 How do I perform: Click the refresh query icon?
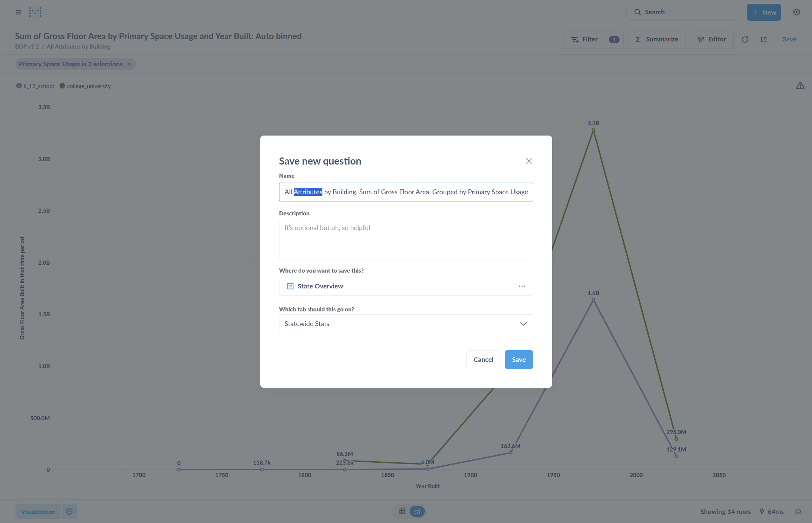745,40
